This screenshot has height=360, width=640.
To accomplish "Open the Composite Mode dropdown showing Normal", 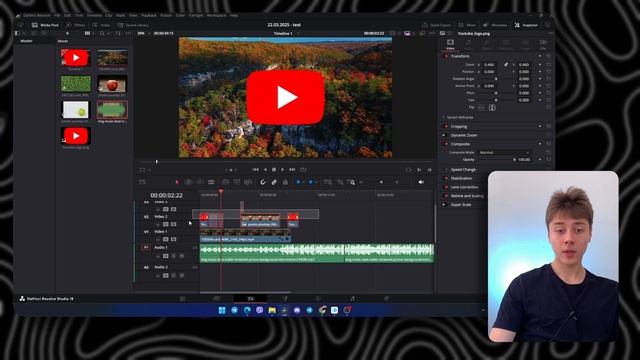I will point(504,152).
